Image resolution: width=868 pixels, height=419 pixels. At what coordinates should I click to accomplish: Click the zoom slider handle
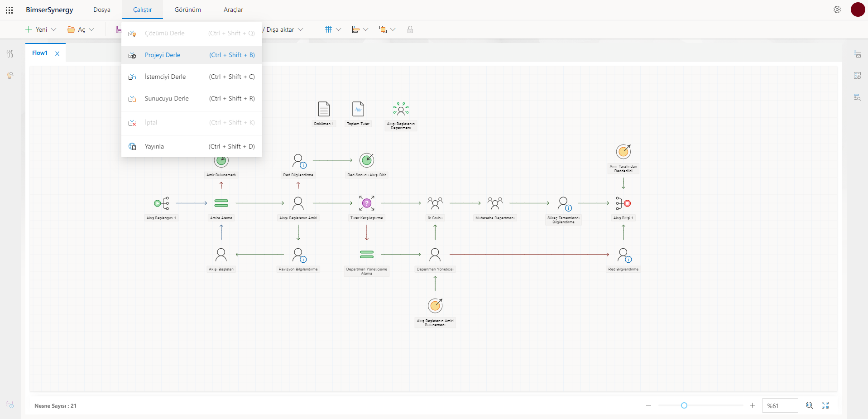[x=684, y=405]
